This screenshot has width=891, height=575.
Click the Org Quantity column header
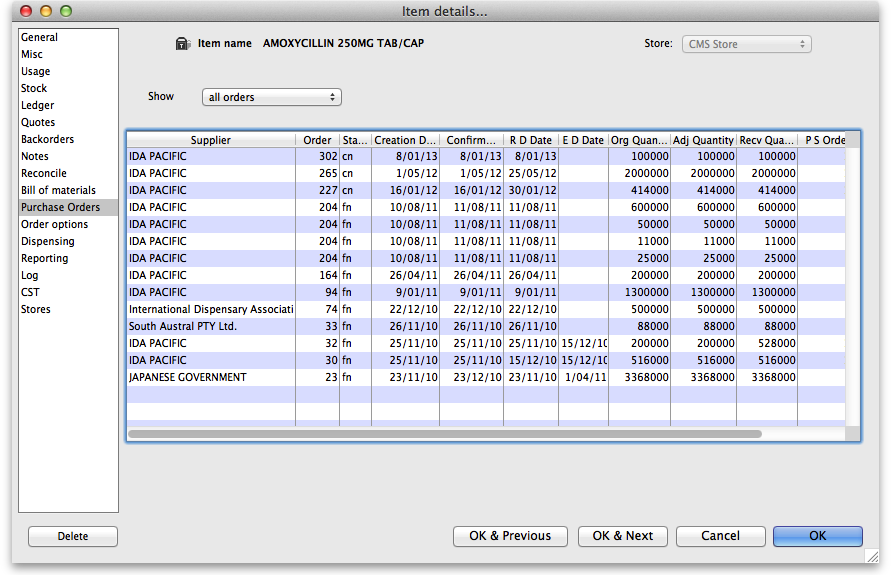click(x=639, y=140)
